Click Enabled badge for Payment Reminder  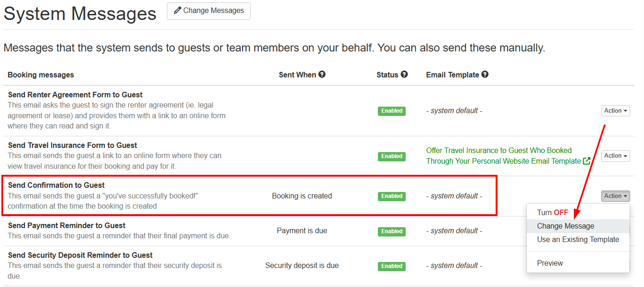tap(392, 231)
